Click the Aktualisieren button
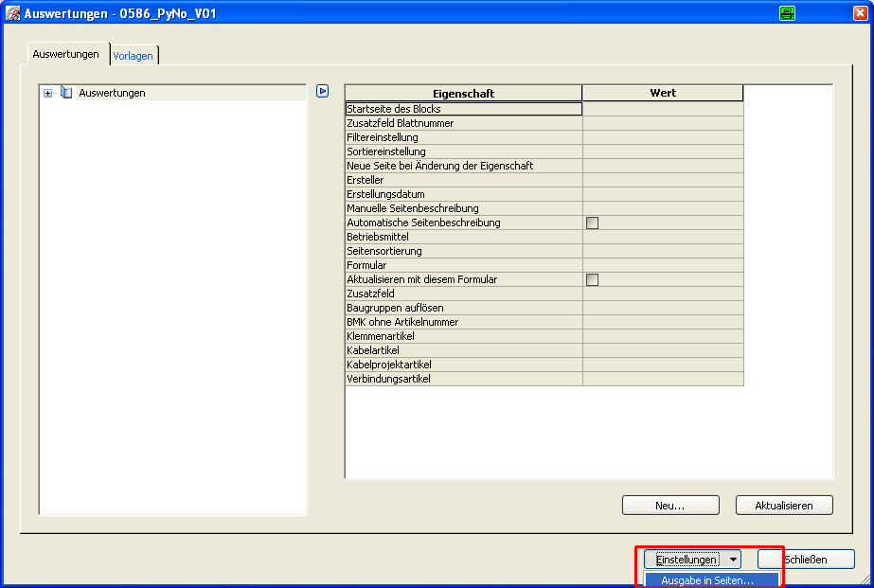This screenshot has width=874, height=588. (784, 506)
